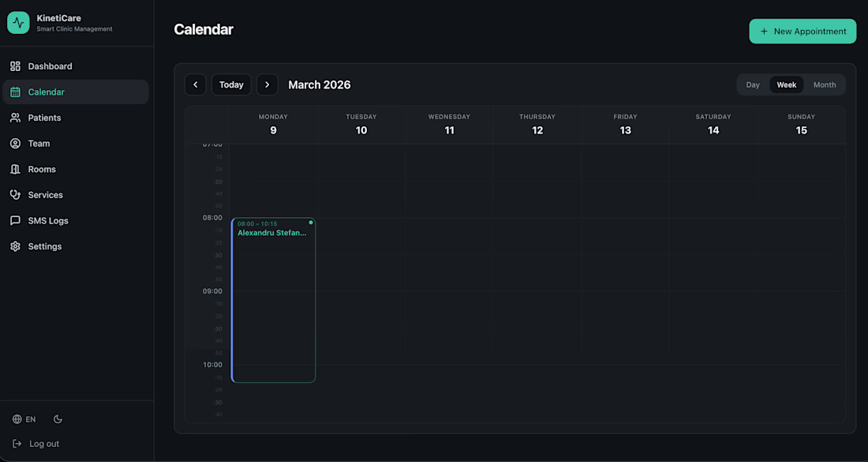Open the Rooms page

(76, 169)
